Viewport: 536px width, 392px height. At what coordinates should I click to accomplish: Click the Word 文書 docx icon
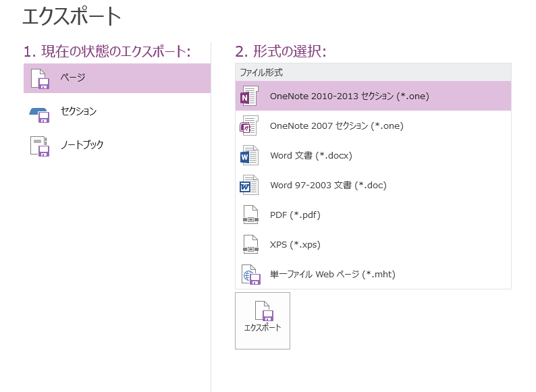click(x=249, y=155)
